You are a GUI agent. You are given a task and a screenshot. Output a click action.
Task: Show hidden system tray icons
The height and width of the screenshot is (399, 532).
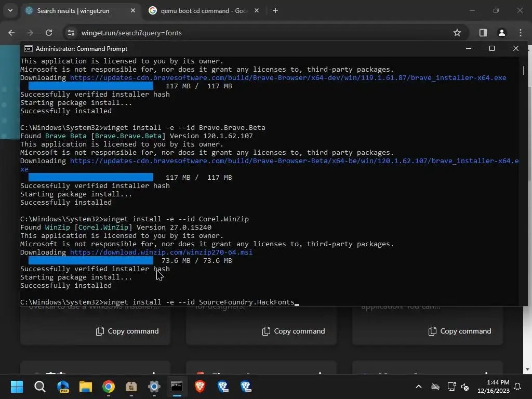pos(419,387)
